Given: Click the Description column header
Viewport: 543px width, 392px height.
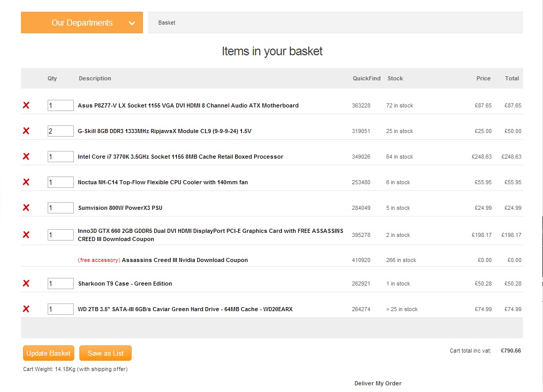Looking at the screenshot, I should click(95, 78).
